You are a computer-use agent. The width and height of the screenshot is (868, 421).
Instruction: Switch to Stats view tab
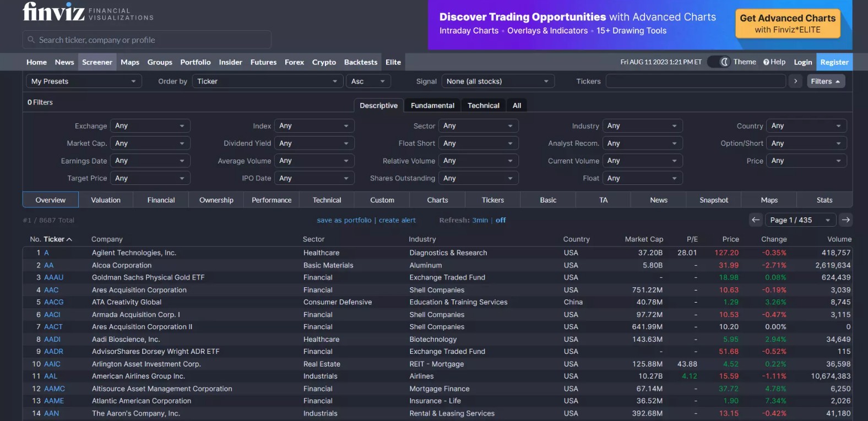(824, 200)
